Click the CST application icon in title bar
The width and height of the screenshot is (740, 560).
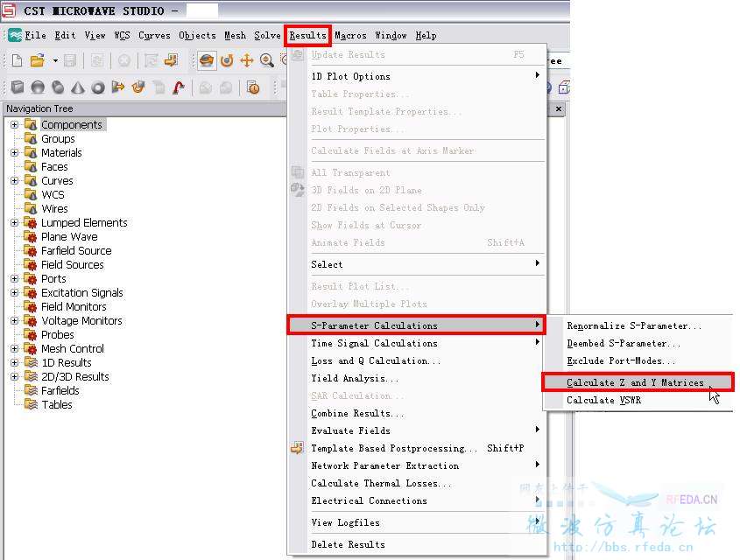9,10
